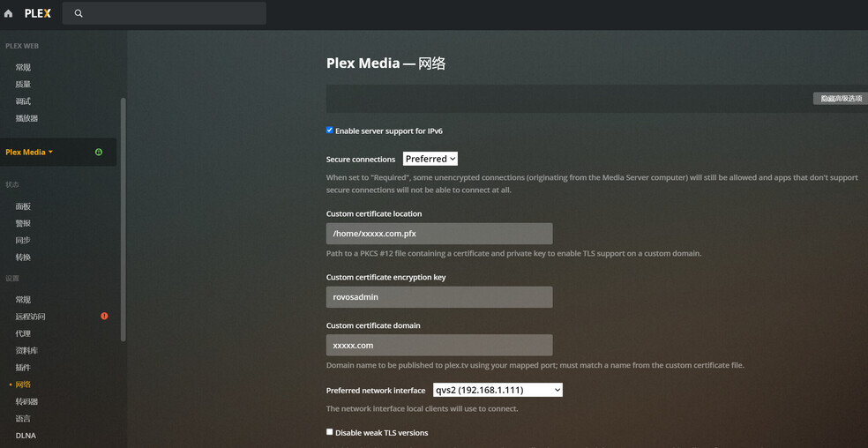868x448 pixels.
Task: Open 资料库 settings
Action: (26, 350)
